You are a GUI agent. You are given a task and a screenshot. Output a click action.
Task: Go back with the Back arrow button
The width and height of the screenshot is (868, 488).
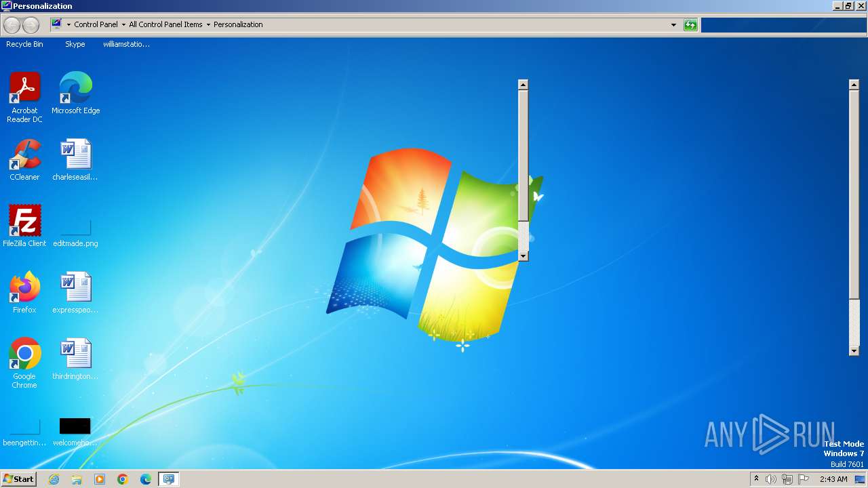coord(12,25)
